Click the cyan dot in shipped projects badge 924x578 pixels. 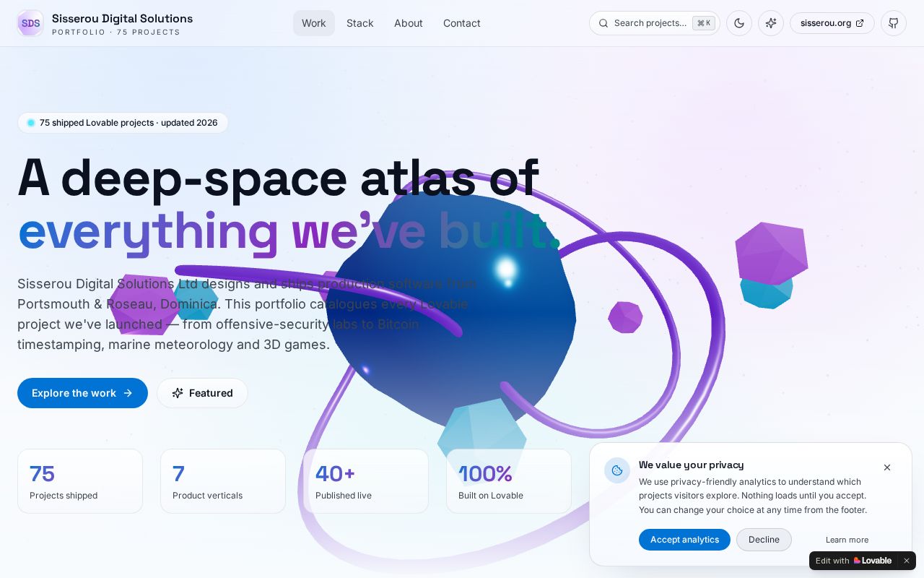(31, 123)
